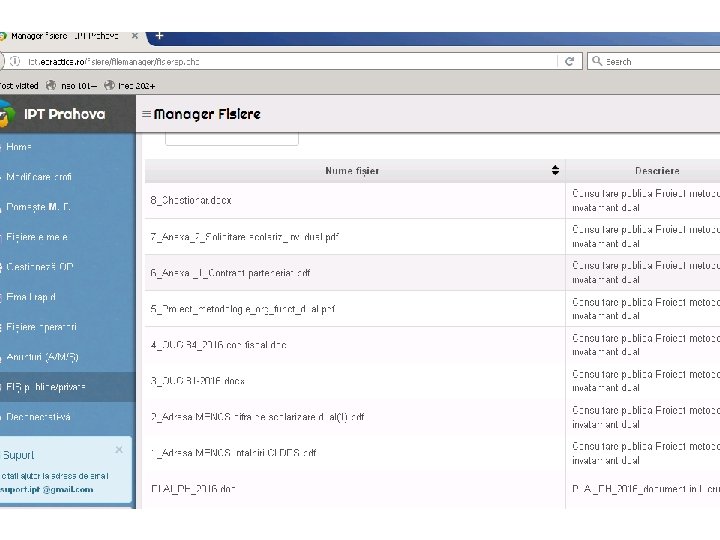Screen dimensions: 720x540
Task: Select file PLAI_PH_2016 doc
Action: point(193,489)
